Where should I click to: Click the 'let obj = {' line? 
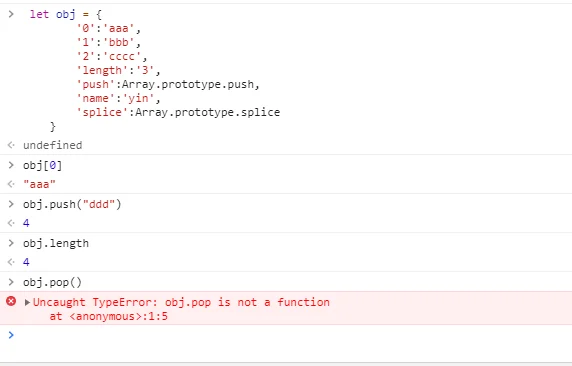tap(66, 15)
